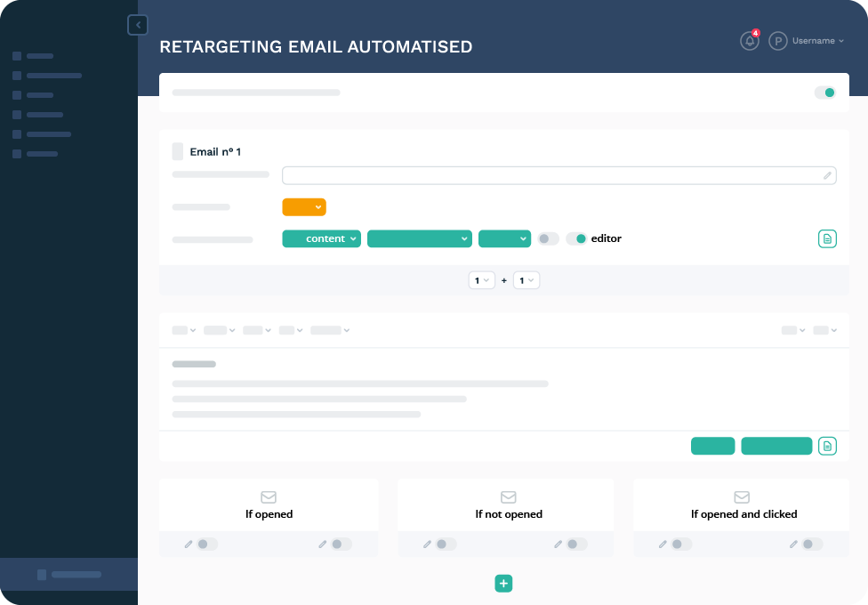The image size is (868, 605).
Task: Enable the left toggle under 'If not opened'
Action: 446,544
